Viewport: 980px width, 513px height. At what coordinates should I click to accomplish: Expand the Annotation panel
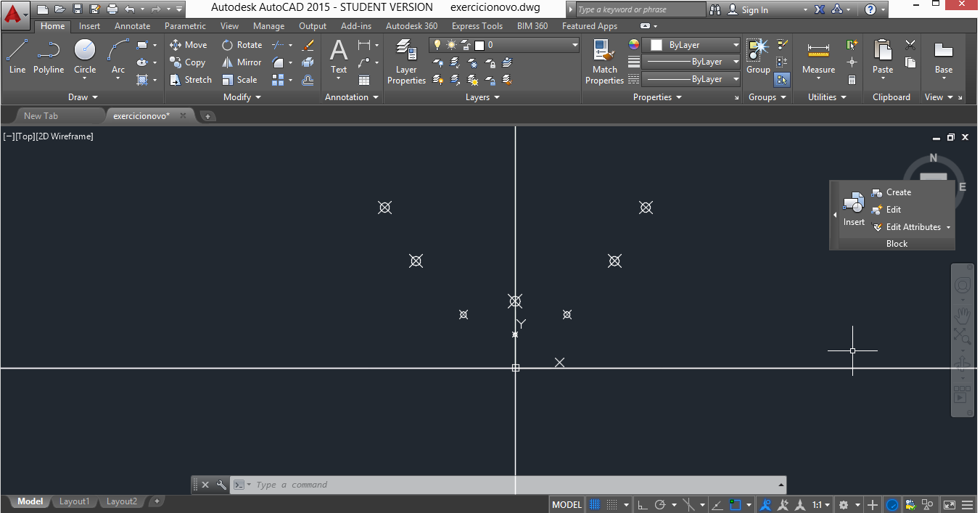pos(352,97)
